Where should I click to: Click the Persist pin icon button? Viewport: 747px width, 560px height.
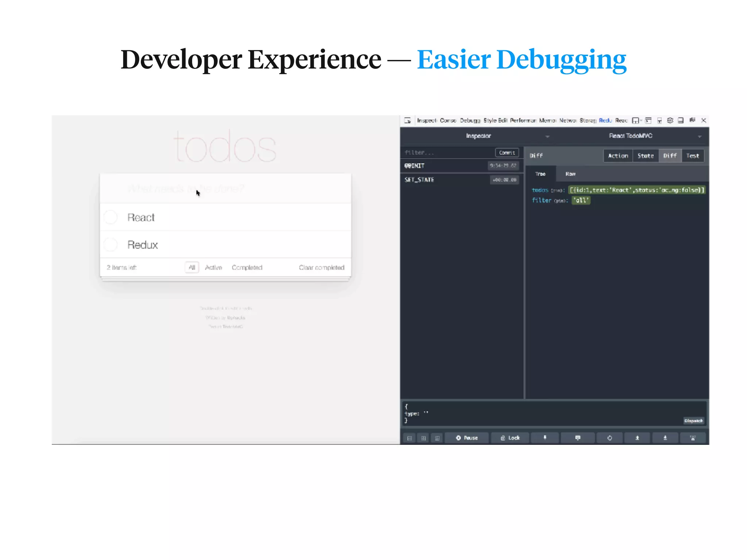[x=545, y=438]
